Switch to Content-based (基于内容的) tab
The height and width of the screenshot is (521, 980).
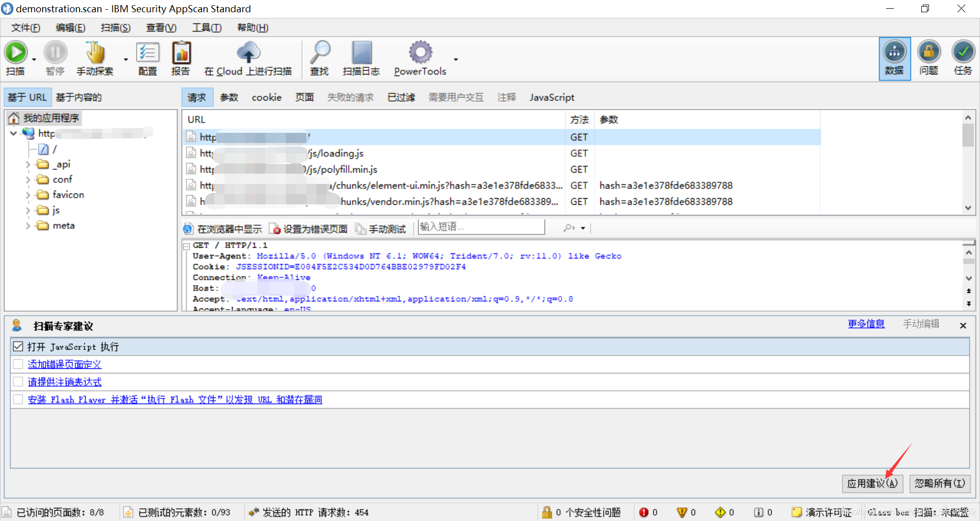(79, 97)
